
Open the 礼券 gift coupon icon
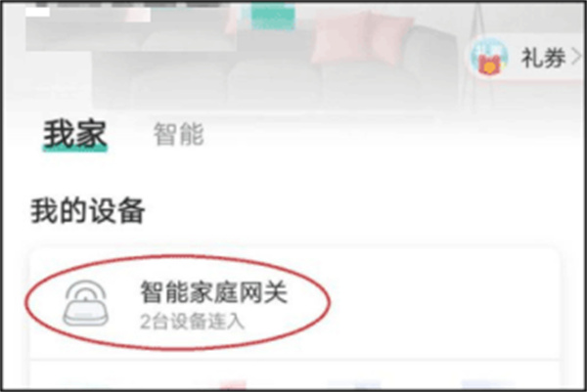[489, 58]
